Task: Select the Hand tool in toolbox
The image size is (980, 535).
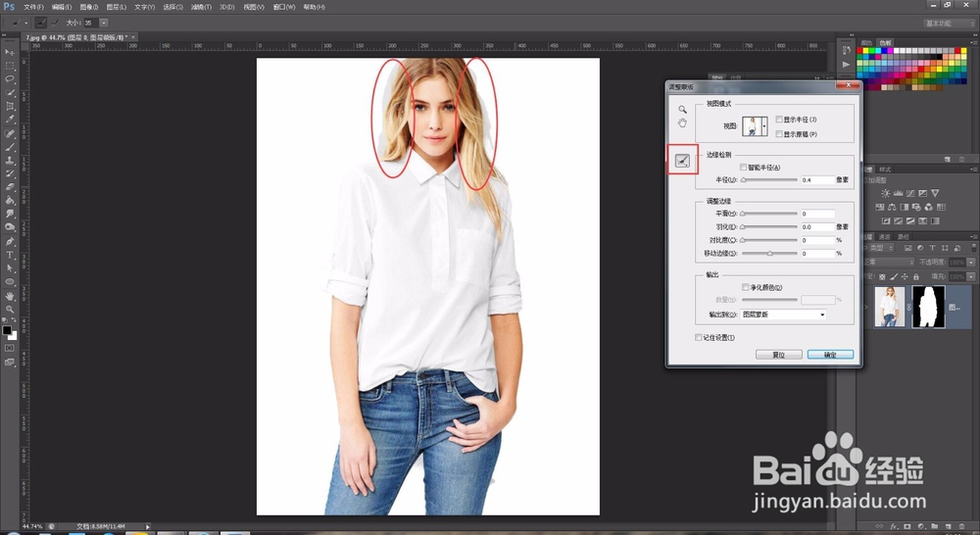Action: pos(10,296)
